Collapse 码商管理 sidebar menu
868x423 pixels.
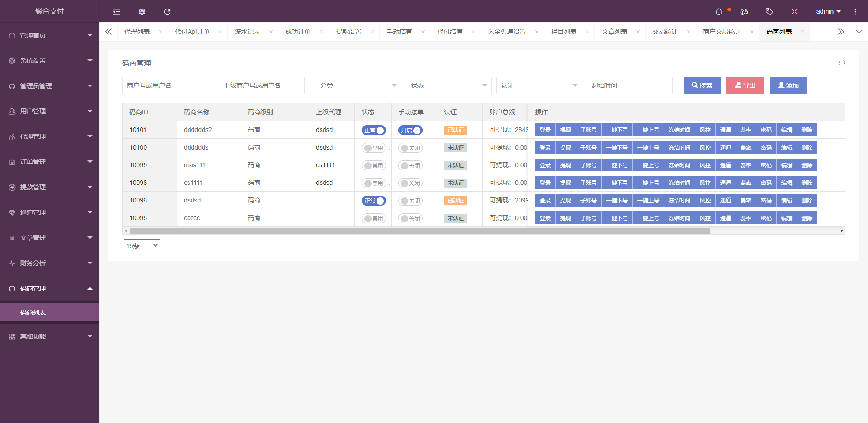50,288
